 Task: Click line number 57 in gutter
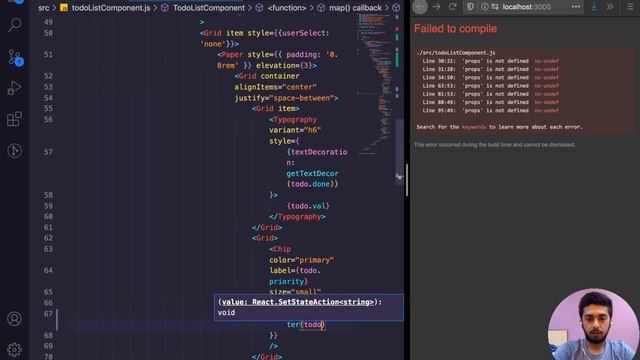(x=48, y=152)
